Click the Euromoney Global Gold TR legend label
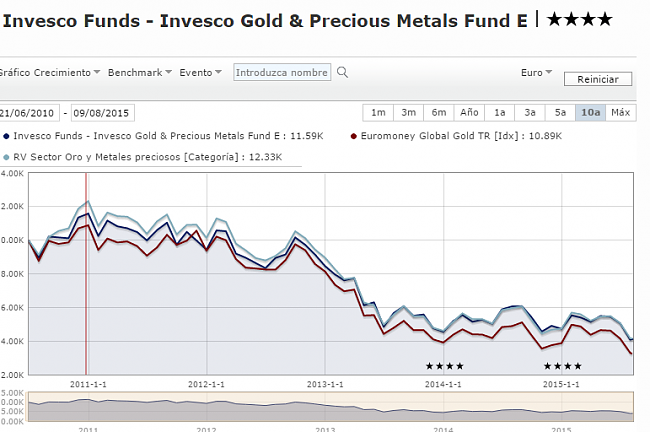 461,136
